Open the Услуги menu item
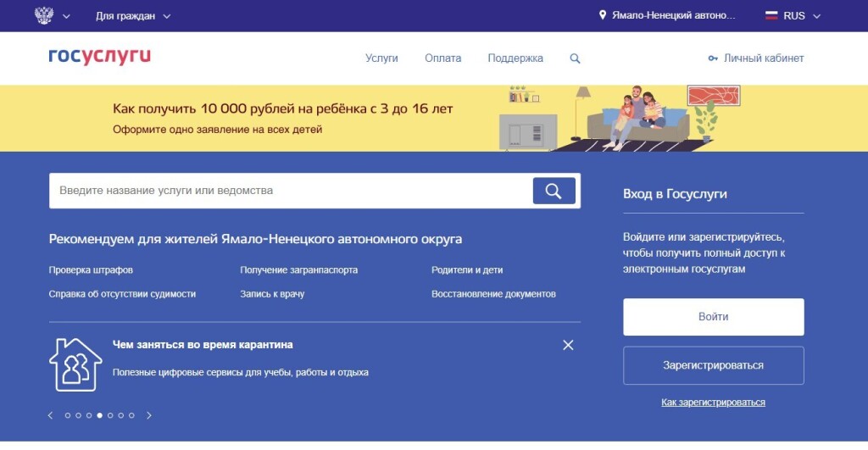Image resolution: width=868 pixels, height=450 pixels. [381, 58]
